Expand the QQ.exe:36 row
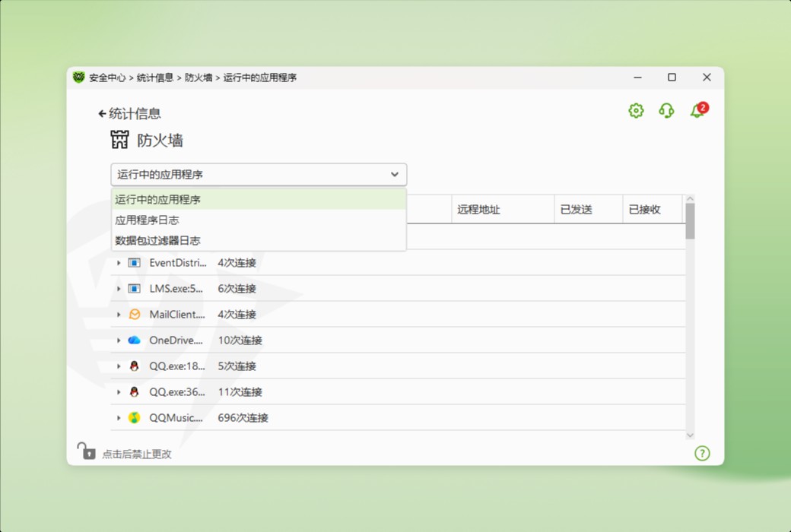The height and width of the screenshot is (532, 791). point(119,391)
